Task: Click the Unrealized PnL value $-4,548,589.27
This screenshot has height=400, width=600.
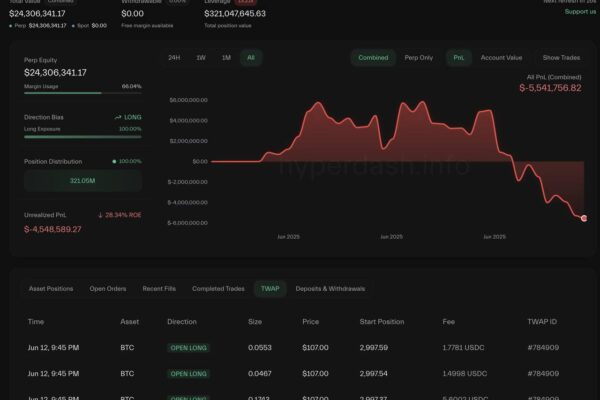Action: [52, 229]
